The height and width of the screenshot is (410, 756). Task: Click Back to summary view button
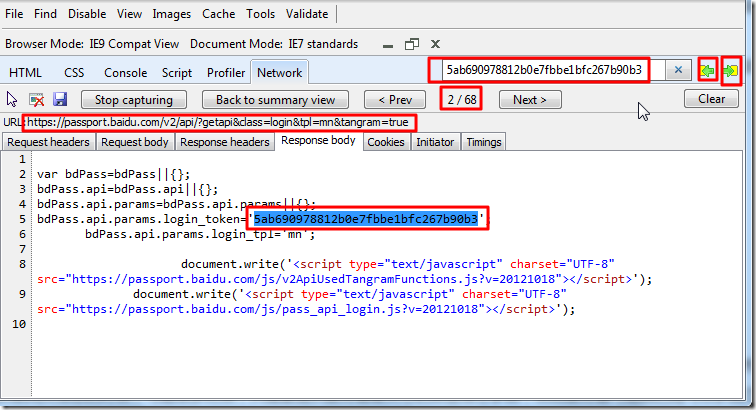click(275, 100)
